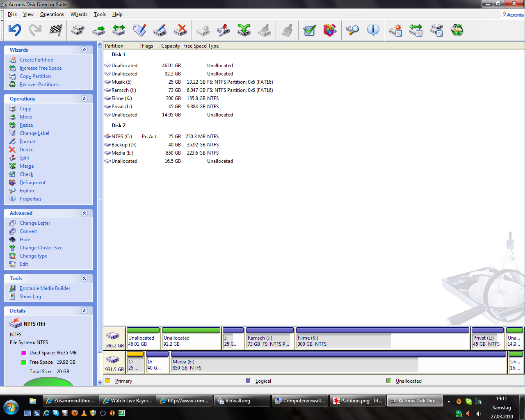
Task: Click the Disk 1 drive icon in disk map
Action: (x=112, y=336)
